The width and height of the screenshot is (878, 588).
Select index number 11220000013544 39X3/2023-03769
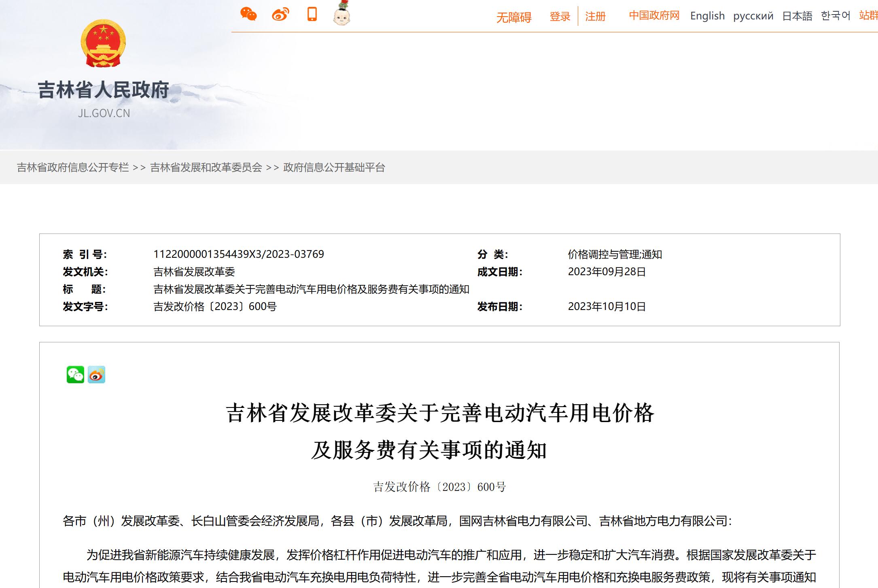pos(239,254)
